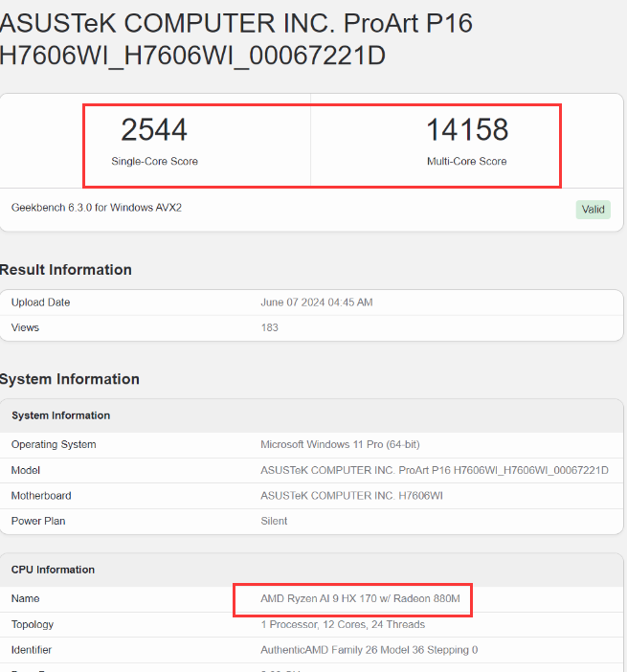Click the green Valid badge
Screen dimensions: 627x672
(x=593, y=210)
